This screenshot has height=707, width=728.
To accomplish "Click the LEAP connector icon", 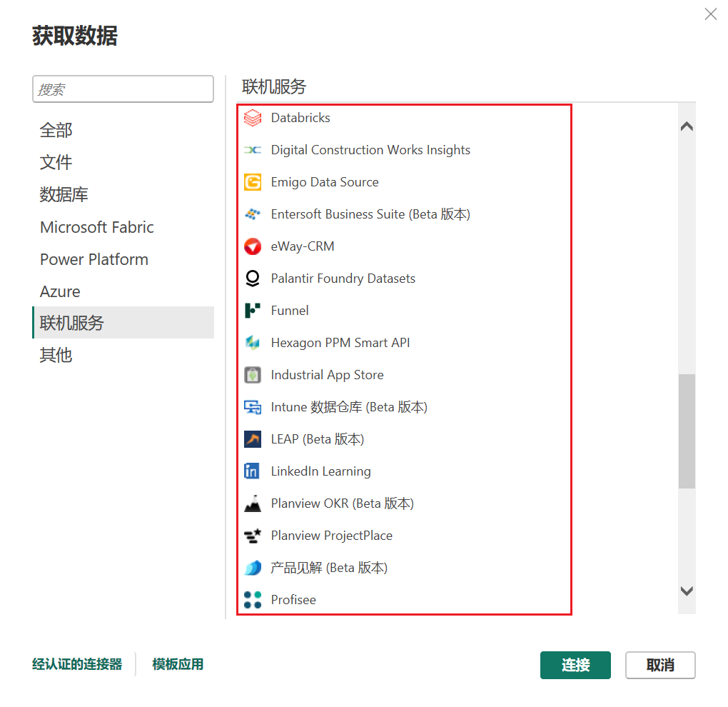I will 253,439.
